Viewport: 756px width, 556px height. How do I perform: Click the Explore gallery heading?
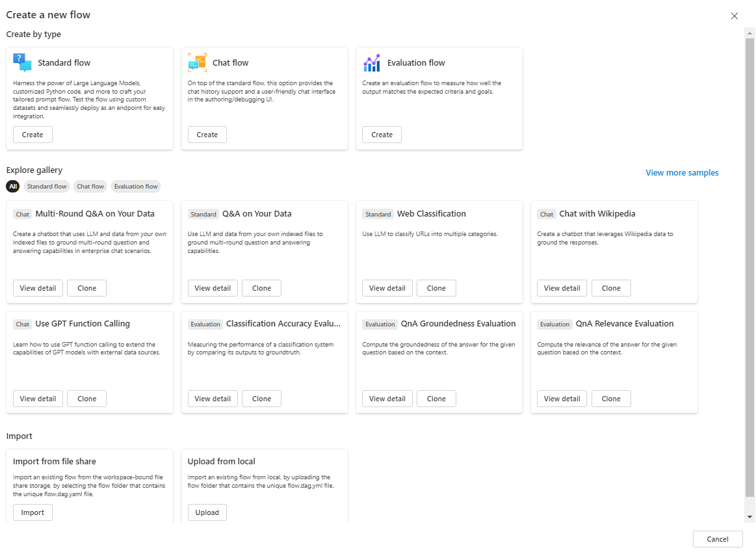pos(34,170)
